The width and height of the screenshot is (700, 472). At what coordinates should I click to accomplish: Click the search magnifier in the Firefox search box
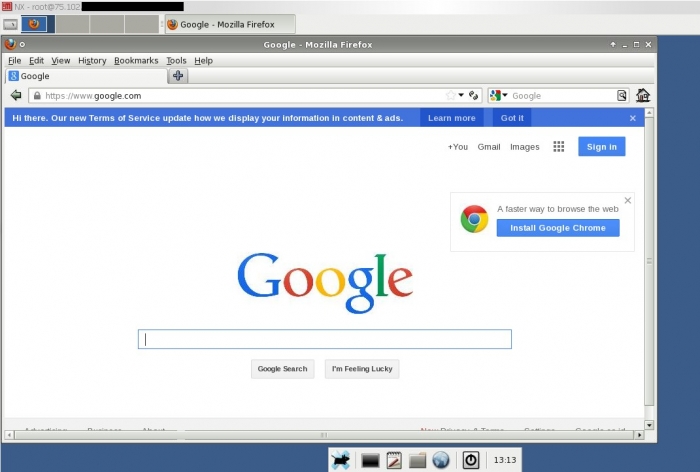point(621,95)
